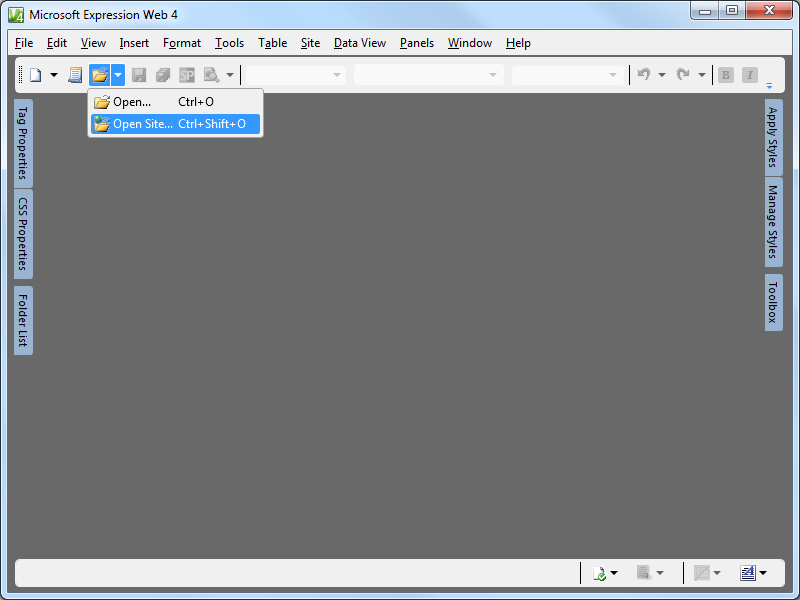Click the Preview in Browser icon
800x600 pixels.
[x=211, y=75]
